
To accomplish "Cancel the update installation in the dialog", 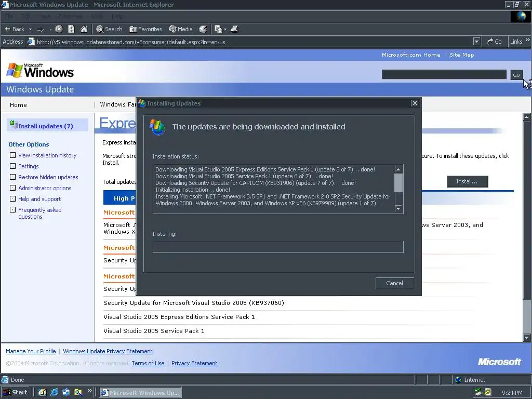I will pyautogui.click(x=395, y=283).
